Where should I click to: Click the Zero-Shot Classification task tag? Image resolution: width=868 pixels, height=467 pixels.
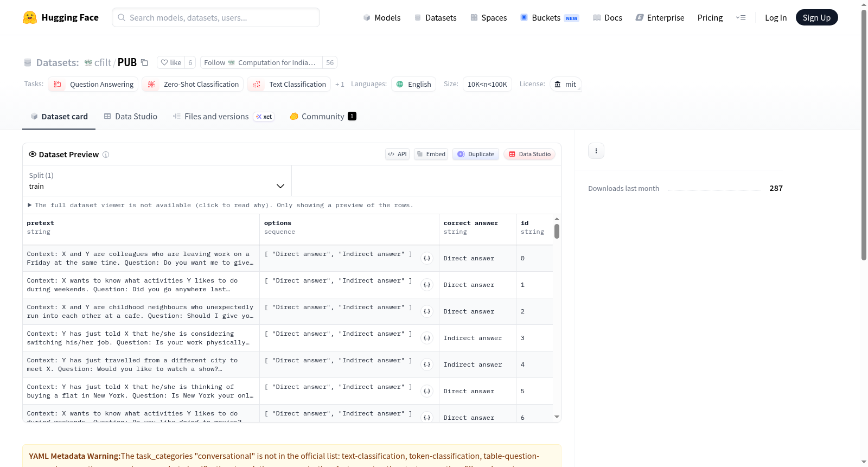point(193,84)
